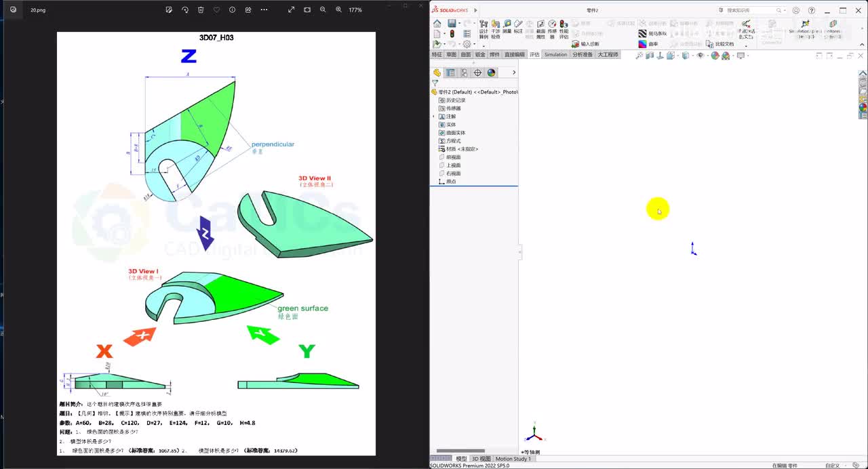Expand the manager tabs chevron arrow
The image size is (868, 469).
point(514,73)
